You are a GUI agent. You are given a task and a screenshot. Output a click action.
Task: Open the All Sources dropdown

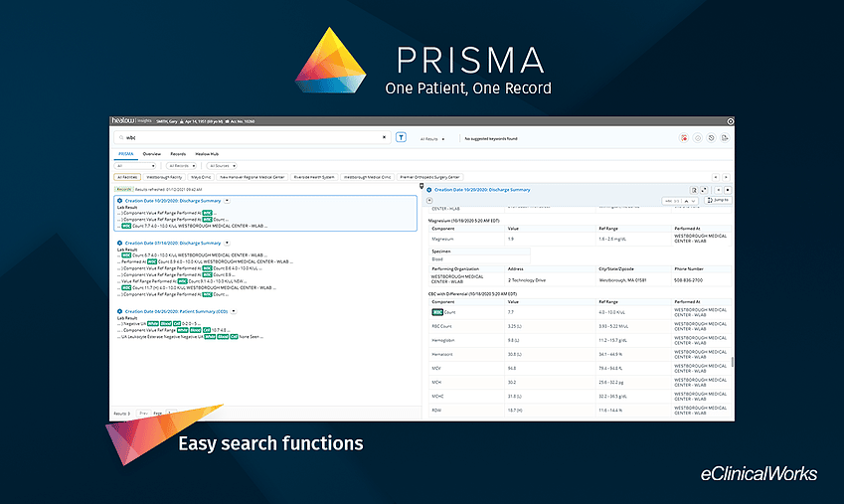tap(222, 166)
